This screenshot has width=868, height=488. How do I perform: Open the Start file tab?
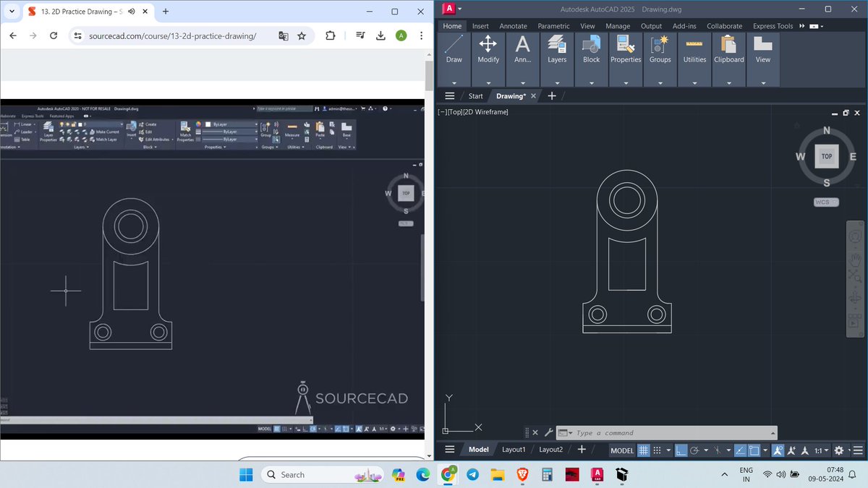tap(475, 96)
